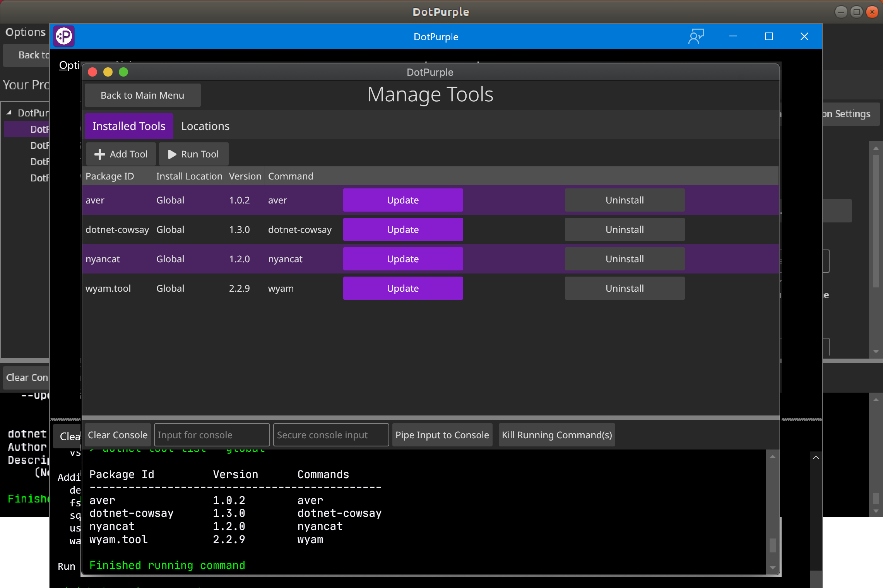Click the Clear Console button in Manage Tools
This screenshot has height=588, width=883.
pos(118,435)
